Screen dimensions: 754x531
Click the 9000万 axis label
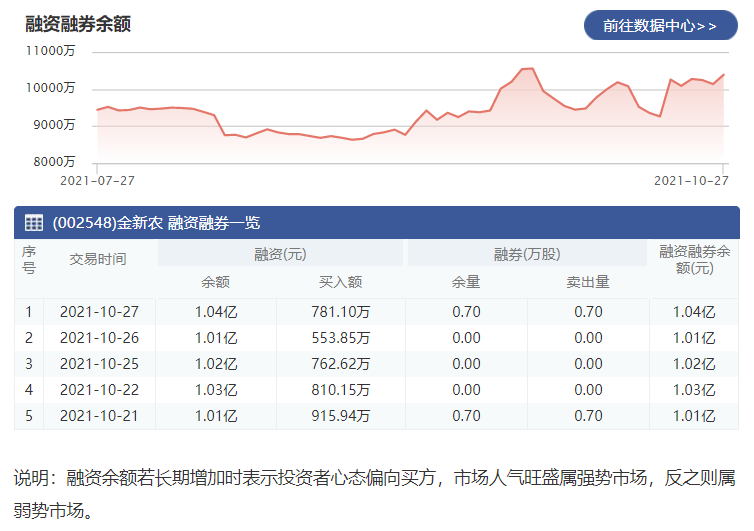click(x=54, y=125)
